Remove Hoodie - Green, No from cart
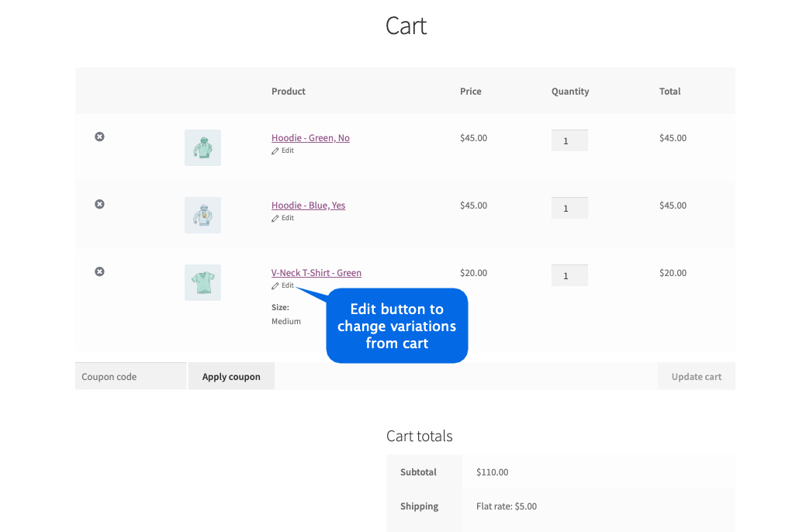This screenshot has width=806, height=532. (99, 136)
